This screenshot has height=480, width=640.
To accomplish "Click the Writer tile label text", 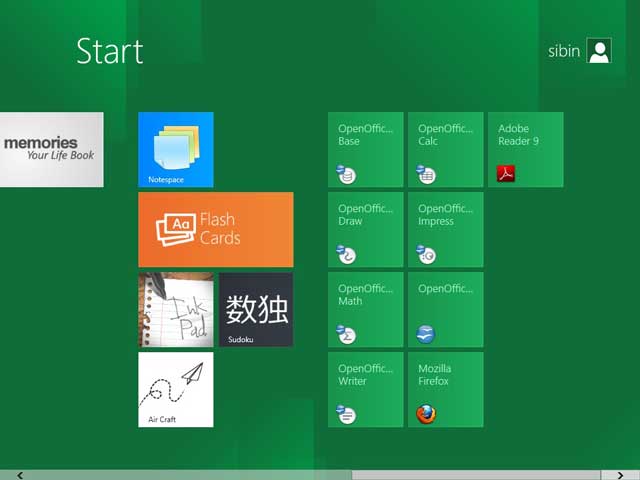I will click(352, 381).
